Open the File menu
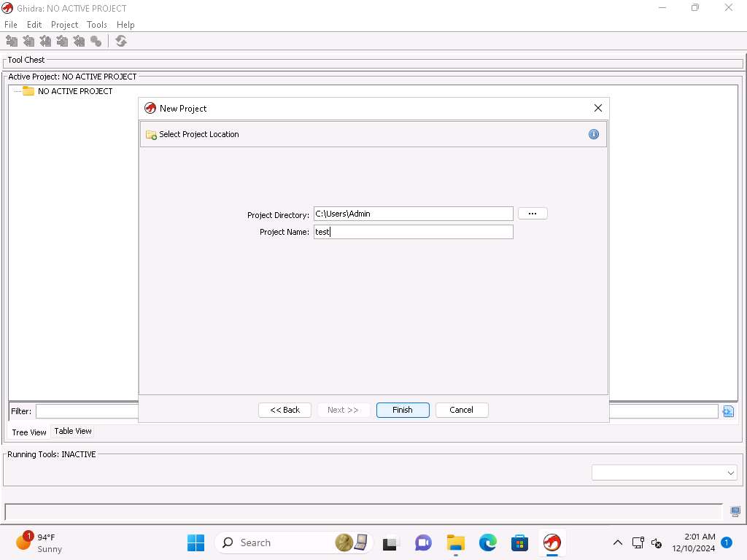The image size is (747, 560). 11,25
